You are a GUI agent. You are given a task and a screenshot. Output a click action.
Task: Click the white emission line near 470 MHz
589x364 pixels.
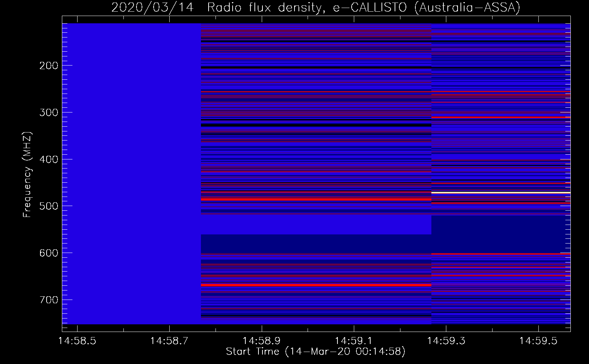501,192
